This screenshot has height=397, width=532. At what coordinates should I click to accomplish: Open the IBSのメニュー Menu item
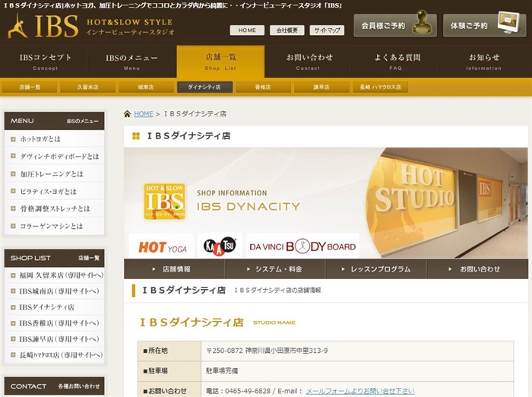tap(131, 62)
